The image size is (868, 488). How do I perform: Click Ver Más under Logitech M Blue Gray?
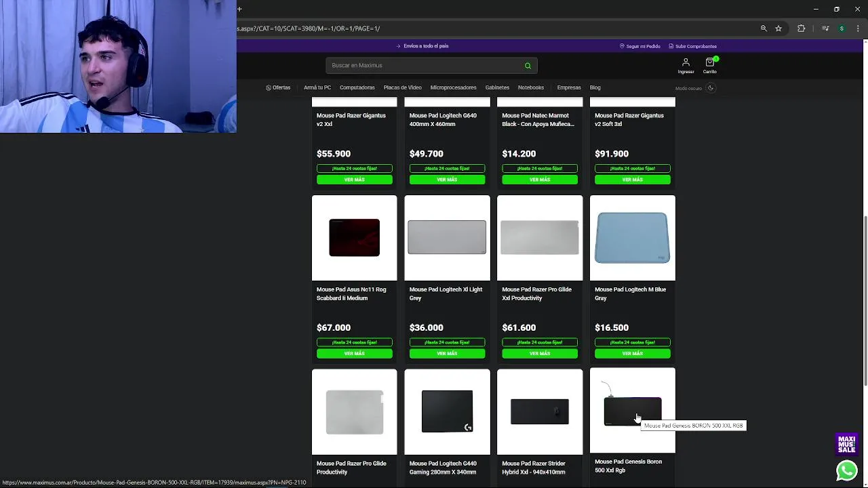click(633, 354)
